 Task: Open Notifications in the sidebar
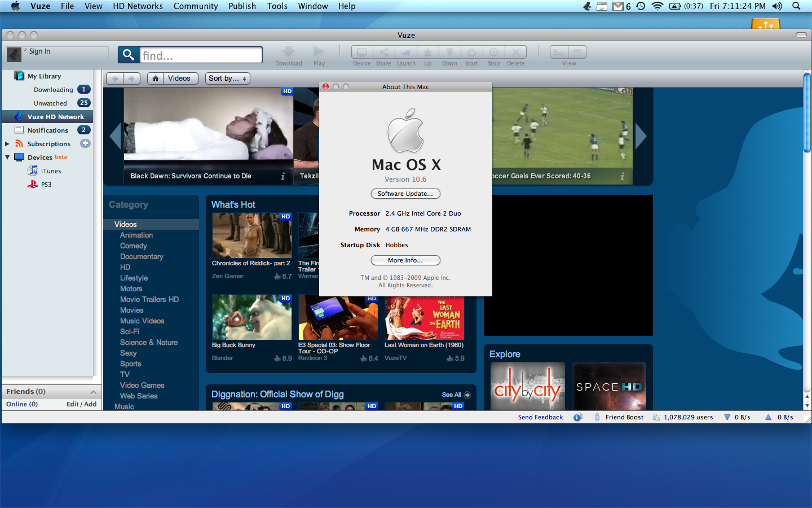(x=47, y=130)
